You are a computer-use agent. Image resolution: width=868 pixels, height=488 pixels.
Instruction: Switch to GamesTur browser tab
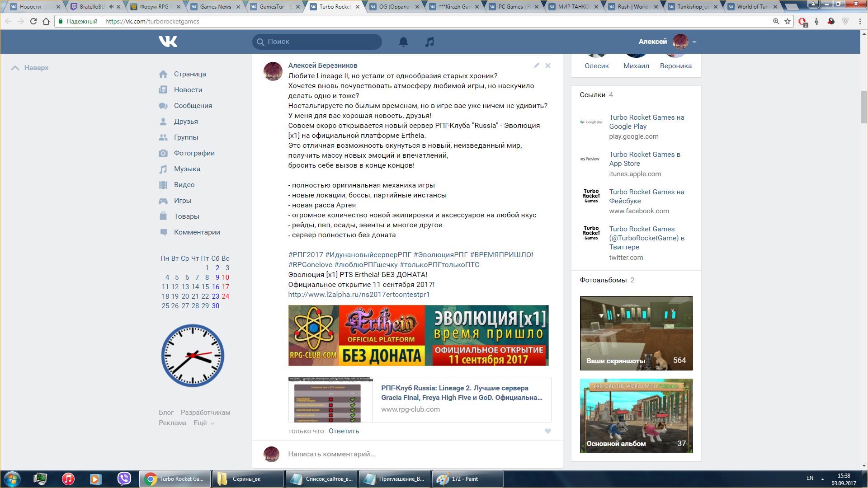tap(275, 7)
